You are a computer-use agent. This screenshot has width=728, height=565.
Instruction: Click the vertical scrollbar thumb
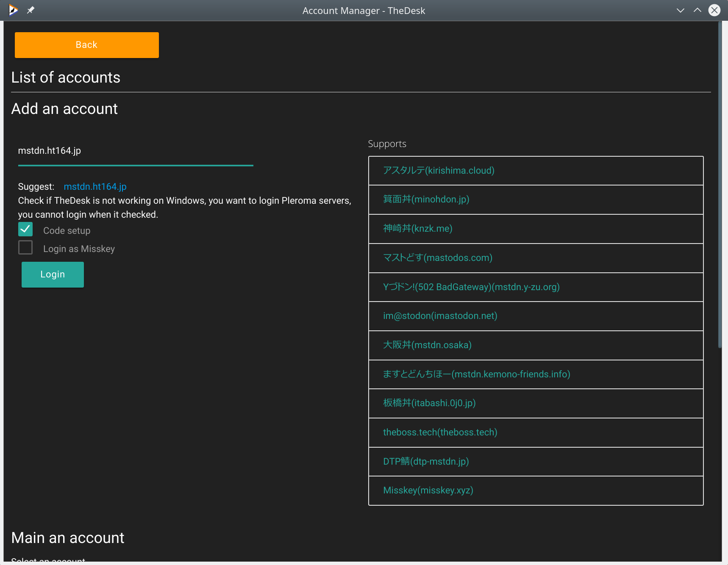coord(720,185)
